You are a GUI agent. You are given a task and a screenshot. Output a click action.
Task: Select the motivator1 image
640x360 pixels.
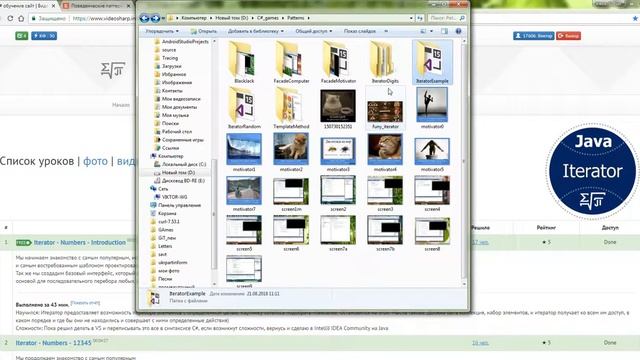pyautogui.click(x=244, y=152)
